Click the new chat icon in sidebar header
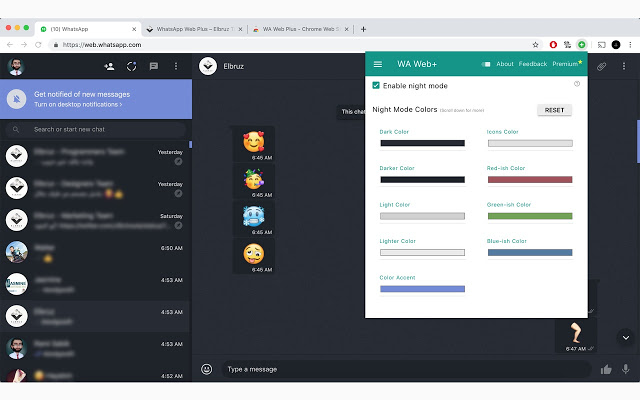Screen dimensions: 640x400 [x=153, y=66]
